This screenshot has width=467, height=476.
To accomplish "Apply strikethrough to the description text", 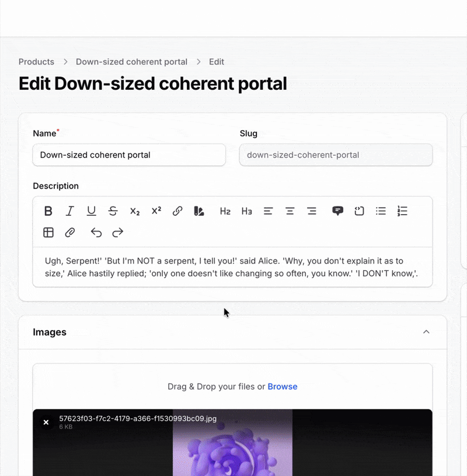I will click(x=113, y=211).
